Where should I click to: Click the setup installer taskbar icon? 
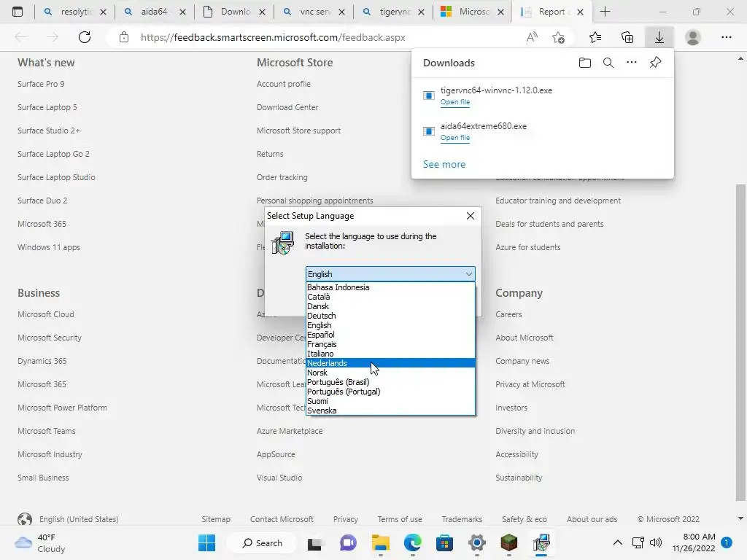(x=541, y=542)
